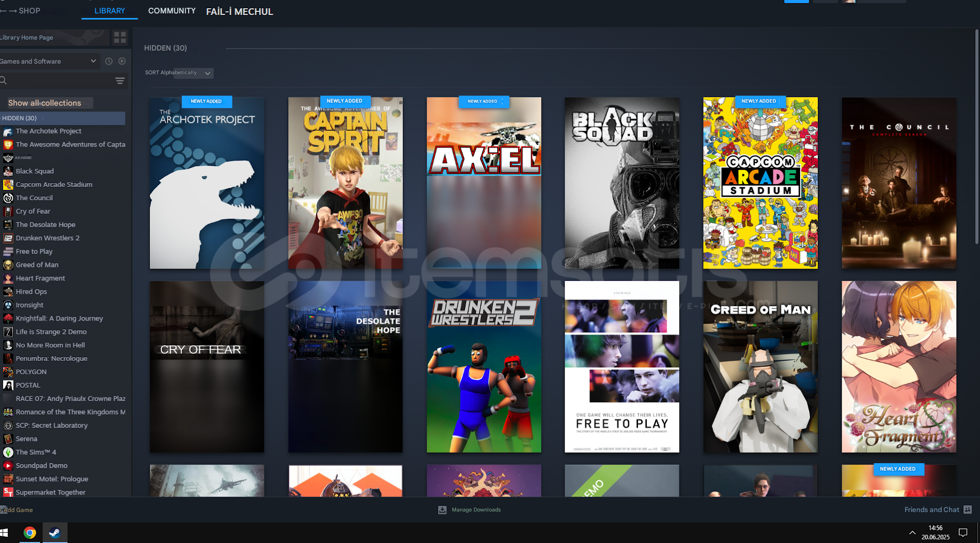980x543 pixels.
Task: Open The Desolate Hope cover
Action: 345,366
